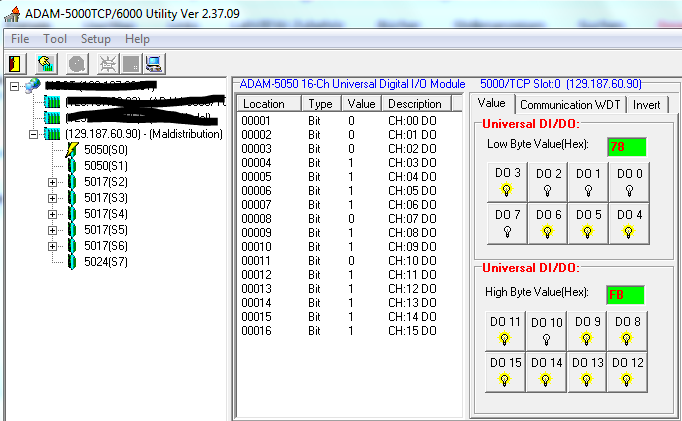This screenshot has width=682, height=421.
Task: Toggle the DO 4 output bulb
Action: 629,224
